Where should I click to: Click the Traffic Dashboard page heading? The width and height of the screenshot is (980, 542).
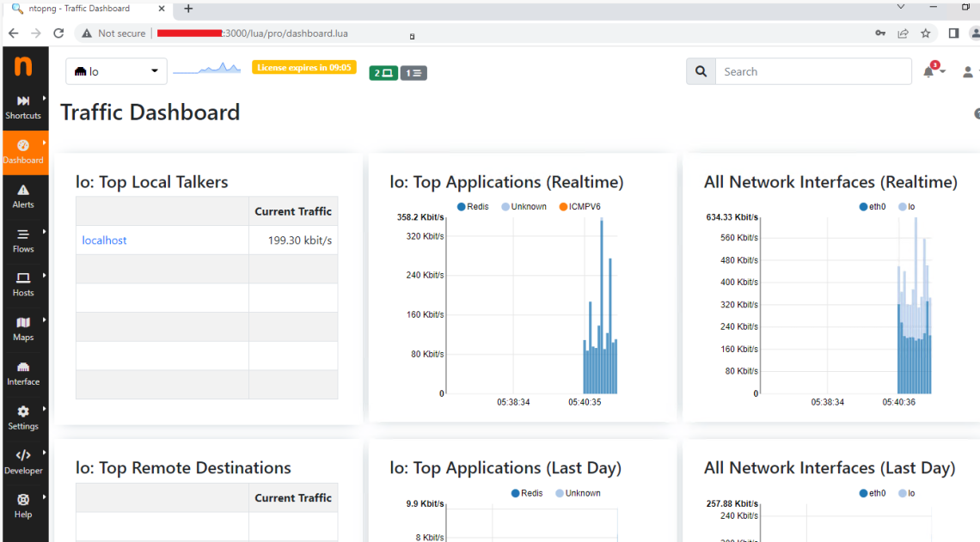[150, 113]
